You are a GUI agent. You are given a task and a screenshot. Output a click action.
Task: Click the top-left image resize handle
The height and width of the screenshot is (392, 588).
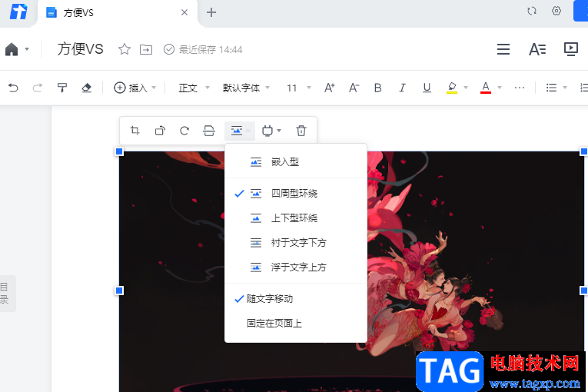pos(119,151)
